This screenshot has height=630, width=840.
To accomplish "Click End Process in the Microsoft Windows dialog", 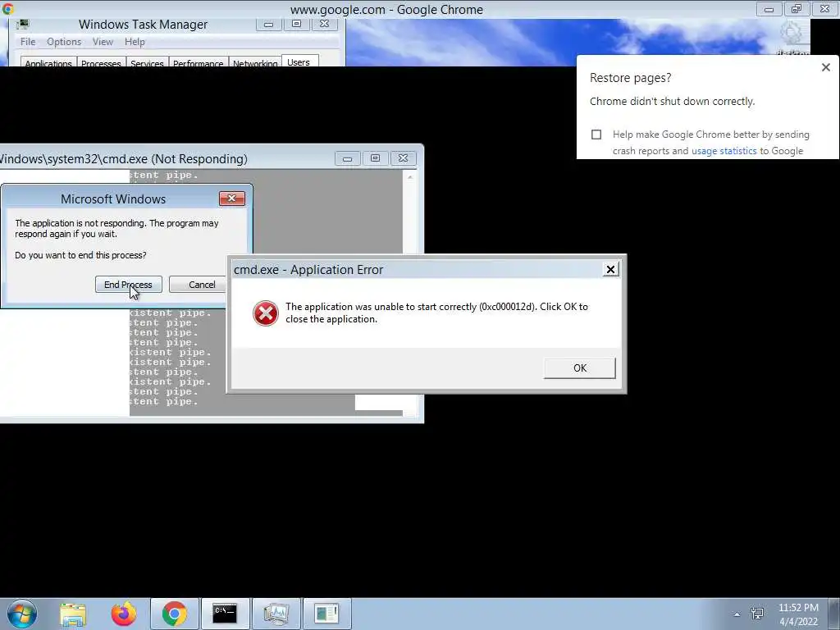I will [129, 285].
